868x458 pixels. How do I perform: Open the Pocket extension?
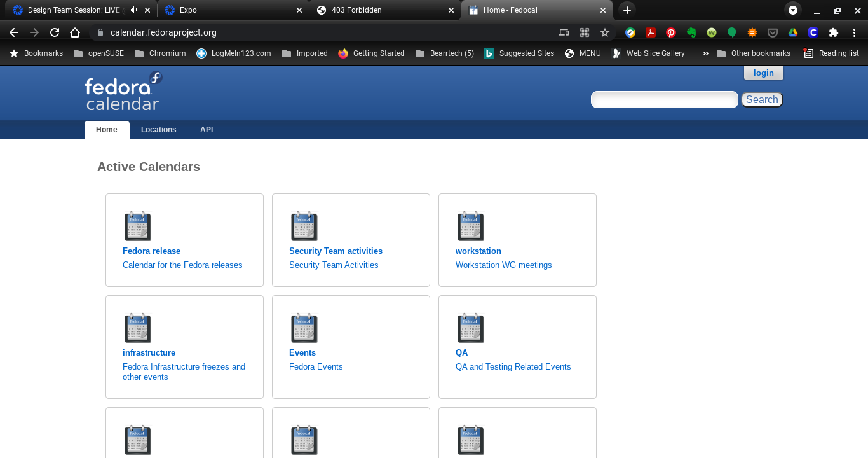pos(773,32)
